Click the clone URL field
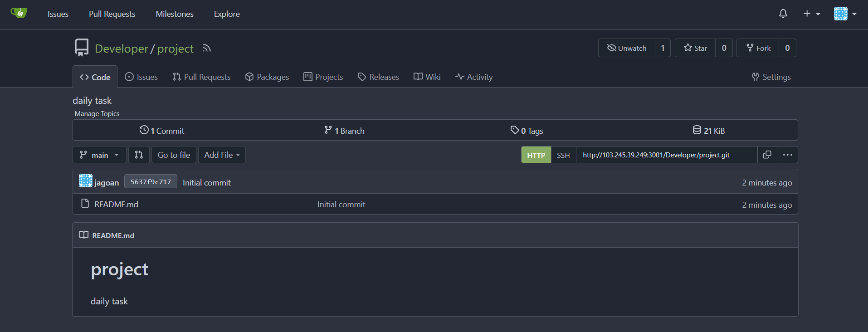The width and height of the screenshot is (868, 332). tap(667, 155)
